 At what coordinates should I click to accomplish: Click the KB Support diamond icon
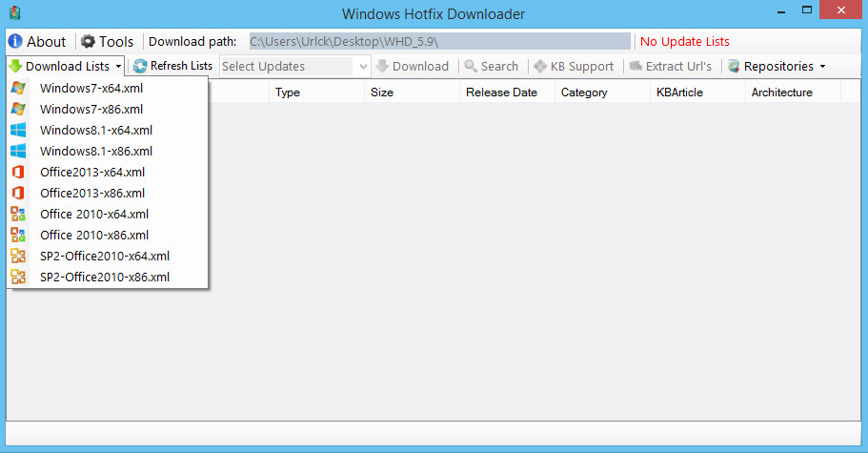(x=540, y=67)
